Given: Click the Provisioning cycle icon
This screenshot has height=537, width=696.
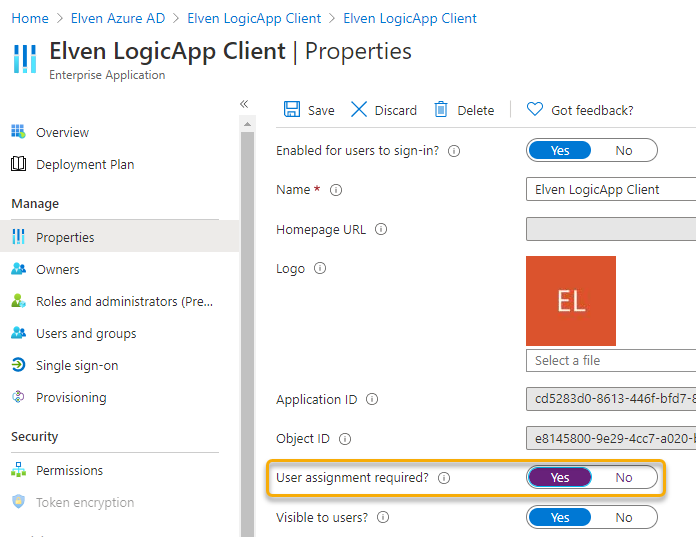Looking at the screenshot, I should [18, 397].
